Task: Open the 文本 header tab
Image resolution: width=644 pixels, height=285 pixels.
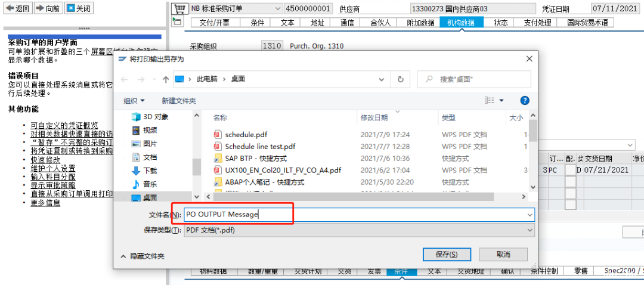Action: point(287,23)
